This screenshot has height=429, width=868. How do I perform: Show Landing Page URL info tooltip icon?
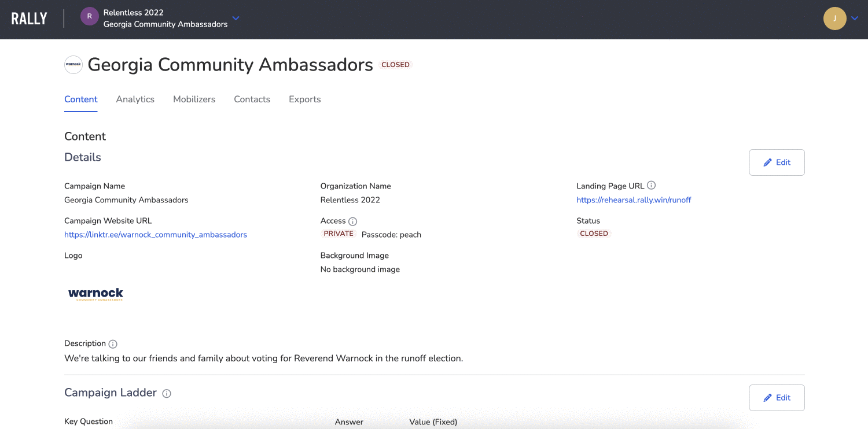pyautogui.click(x=651, y=186)
